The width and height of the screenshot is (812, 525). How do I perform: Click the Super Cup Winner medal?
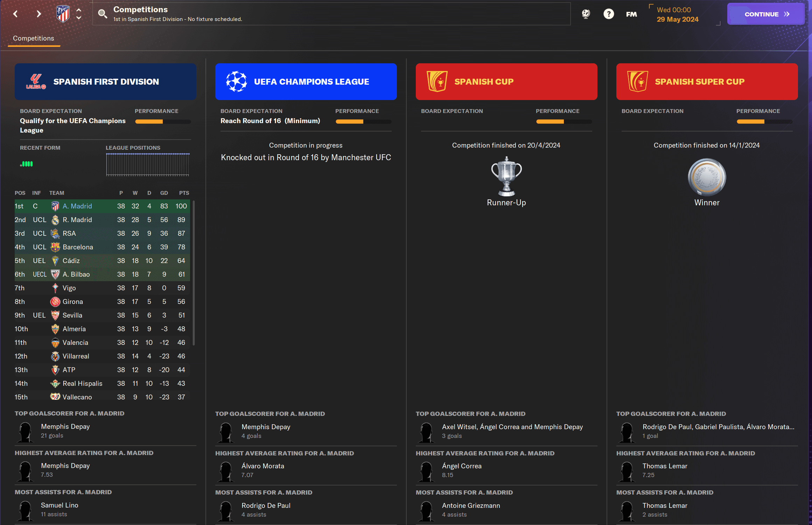point(707,177)
